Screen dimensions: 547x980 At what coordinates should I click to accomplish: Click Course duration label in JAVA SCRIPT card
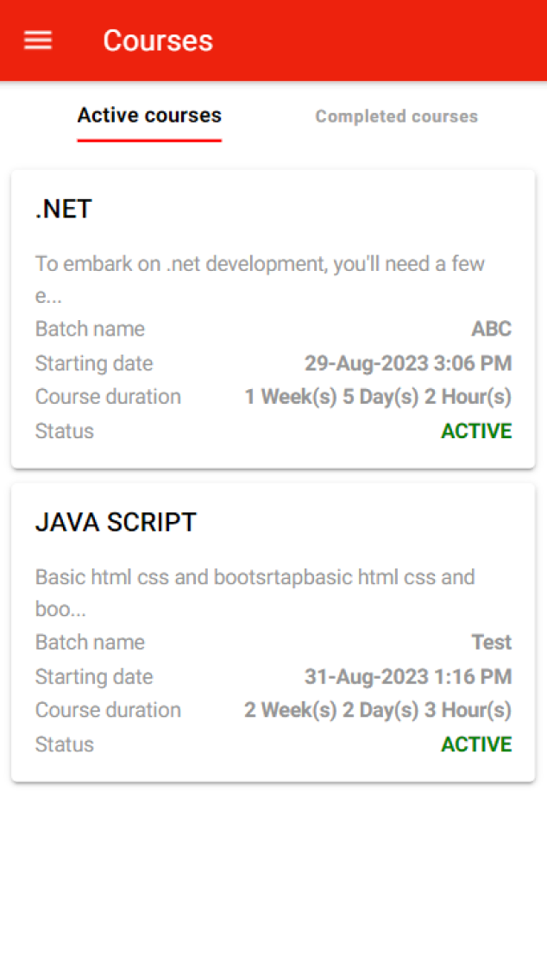[108, 710]
